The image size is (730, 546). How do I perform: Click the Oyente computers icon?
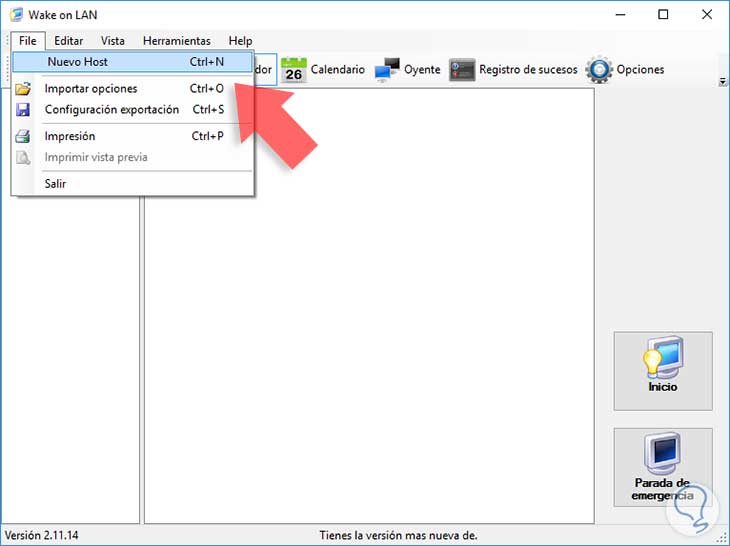pos(387,70)
